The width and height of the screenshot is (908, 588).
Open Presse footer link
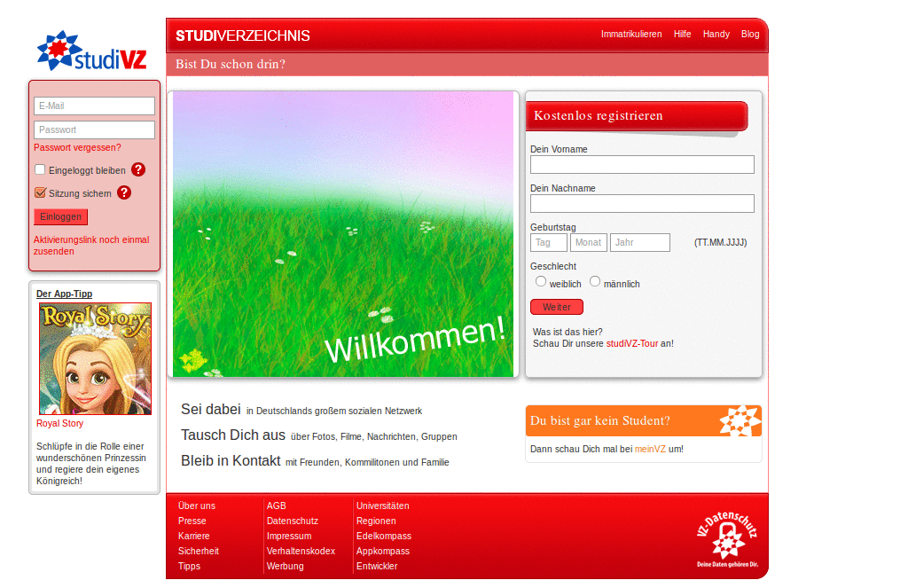(x=192, y=521)
